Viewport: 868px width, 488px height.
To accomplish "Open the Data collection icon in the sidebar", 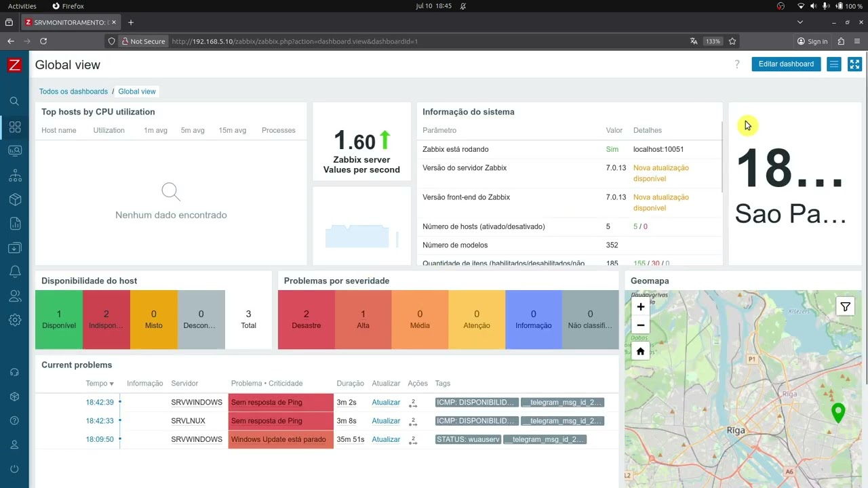I will (x=14, y=248).
